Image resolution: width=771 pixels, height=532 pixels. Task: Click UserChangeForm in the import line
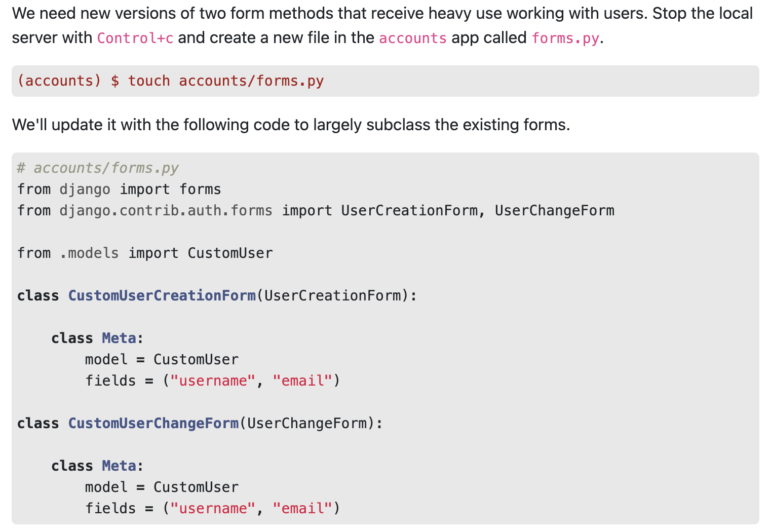coord(554,211)
